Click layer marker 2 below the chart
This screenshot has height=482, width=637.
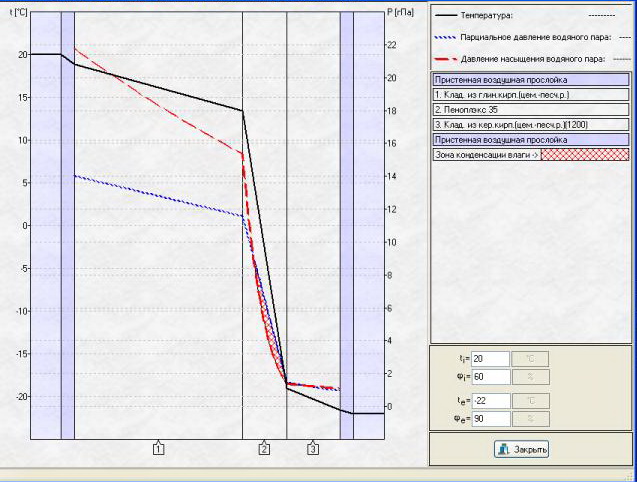[264, 449]
